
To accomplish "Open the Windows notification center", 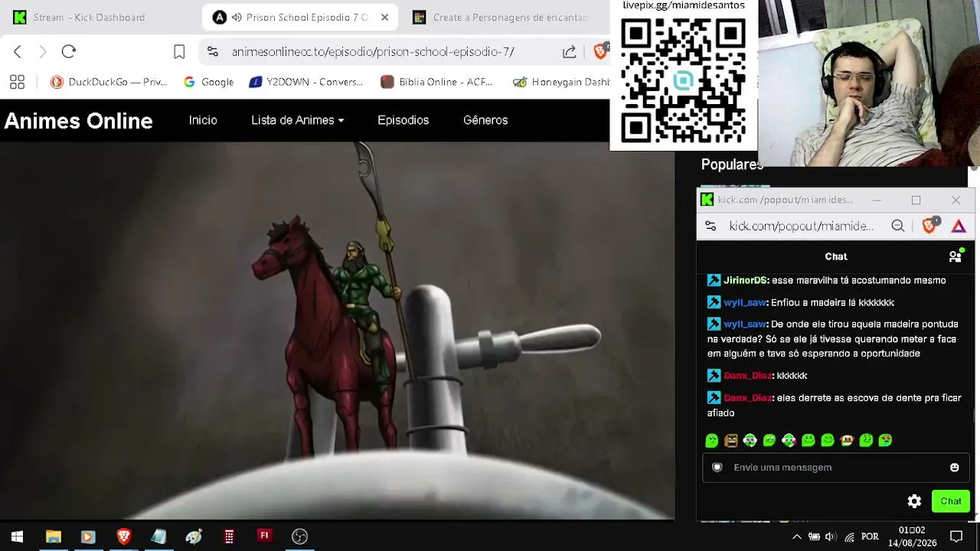I will tap(956, 536).
